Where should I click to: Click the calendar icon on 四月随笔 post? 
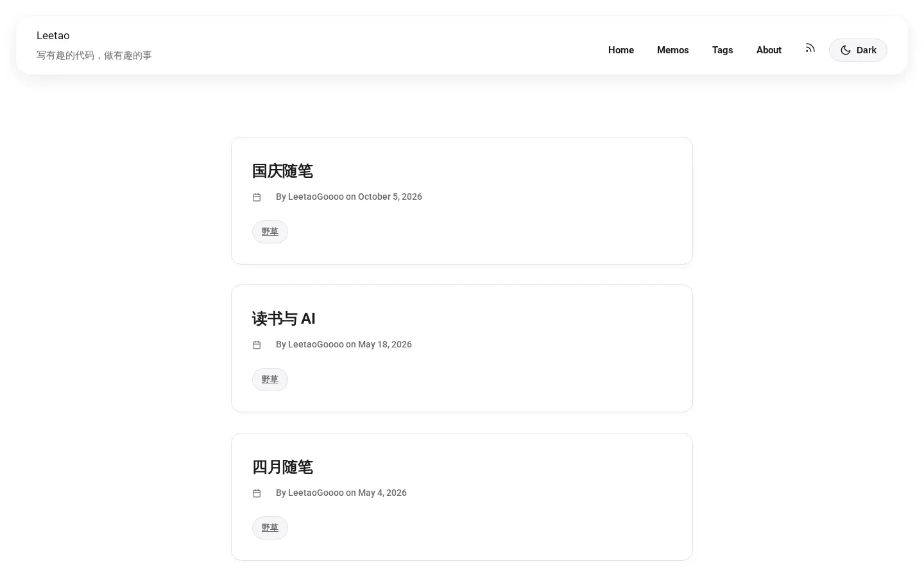click(257, 493)
